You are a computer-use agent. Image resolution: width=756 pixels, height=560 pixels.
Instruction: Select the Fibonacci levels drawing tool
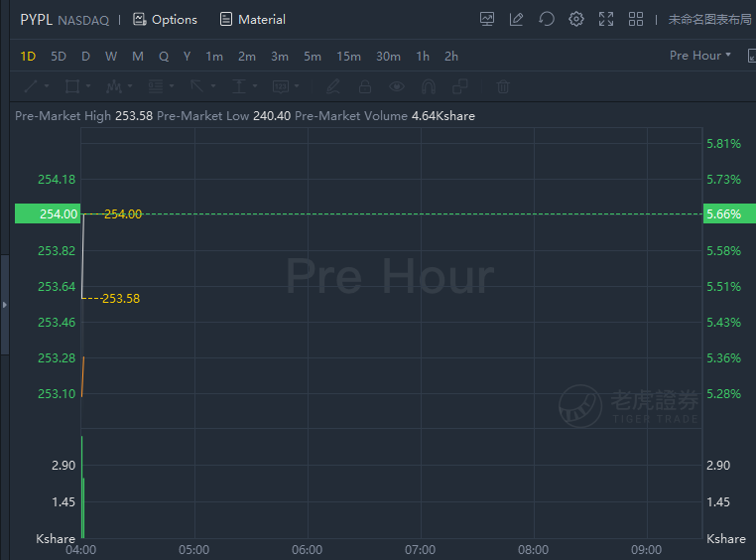coord(155,86)
